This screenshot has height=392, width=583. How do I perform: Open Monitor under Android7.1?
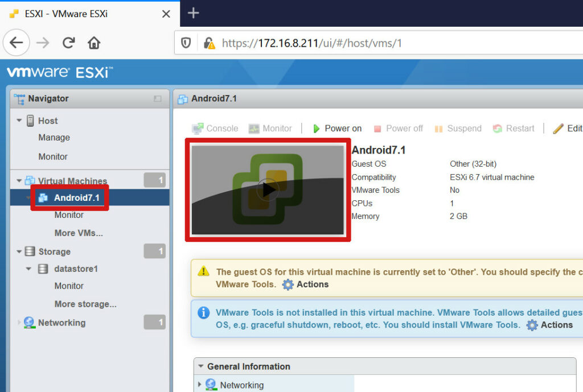click(x=69, y=215)
